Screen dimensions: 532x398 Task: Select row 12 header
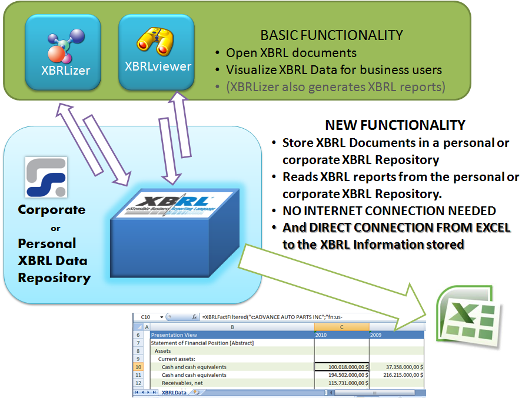(138, 383)
